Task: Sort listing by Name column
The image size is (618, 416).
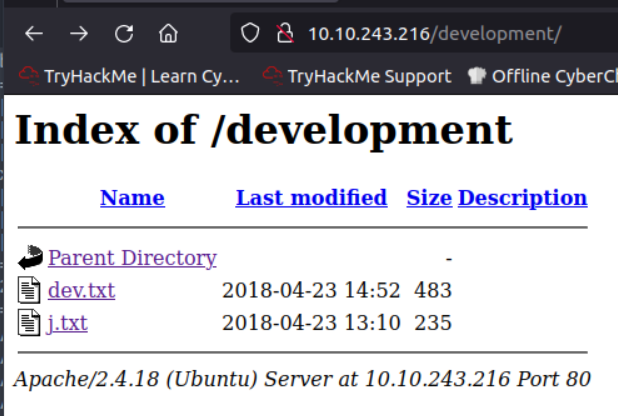Action: [x=132, y=198]
